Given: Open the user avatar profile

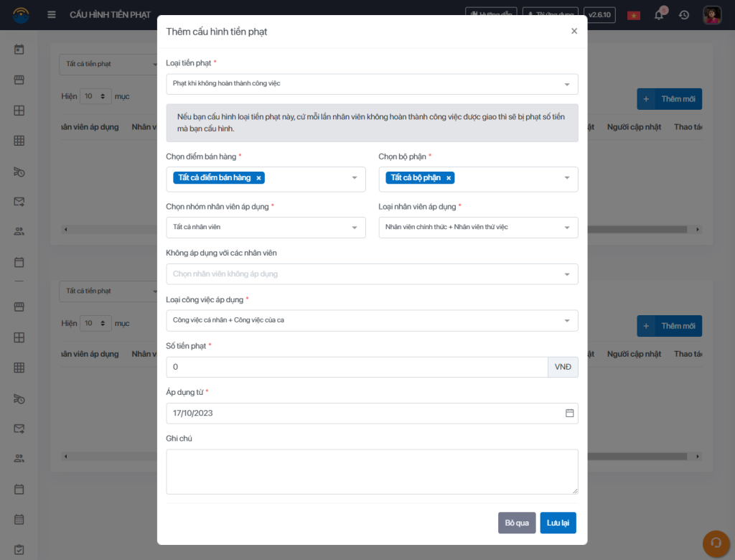Looking at the screenshot, I should [x=712, y=15].
